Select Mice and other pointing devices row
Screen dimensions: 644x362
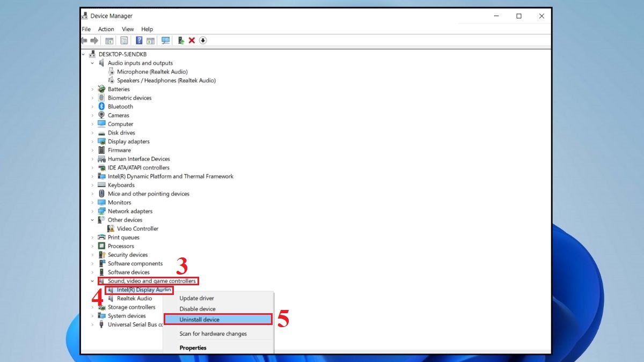click(x=149, y=194)
